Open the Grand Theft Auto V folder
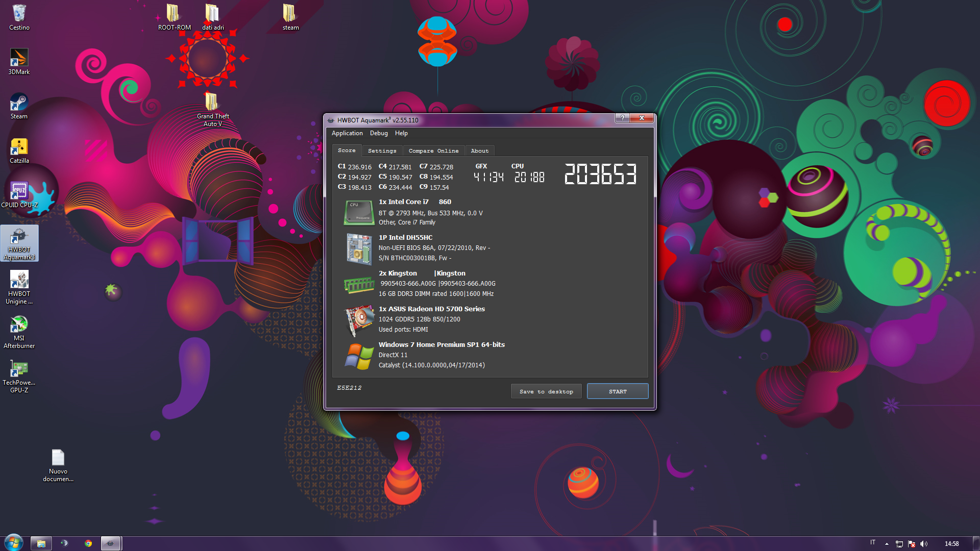This screenshot has width=980, height=551. [213, 109]
